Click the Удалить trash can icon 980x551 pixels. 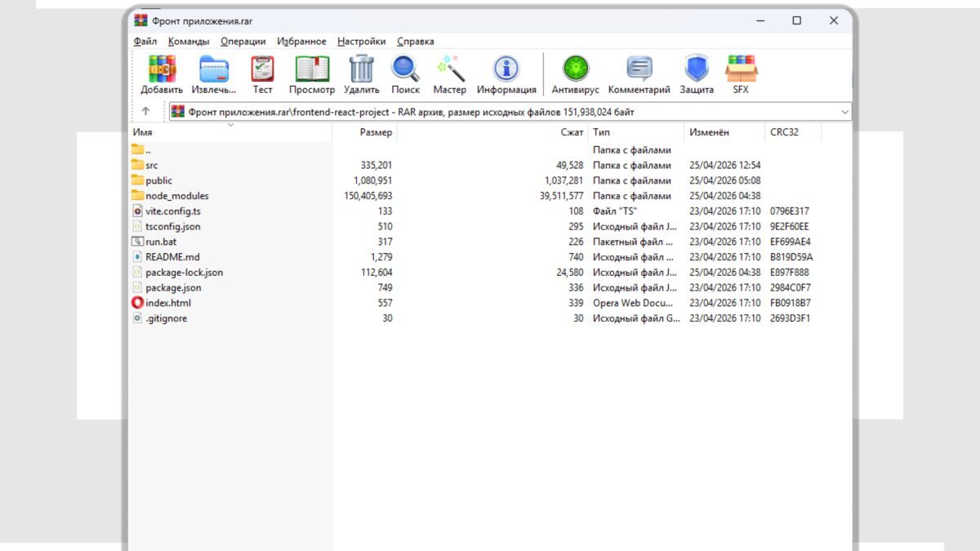pos(361,69)
